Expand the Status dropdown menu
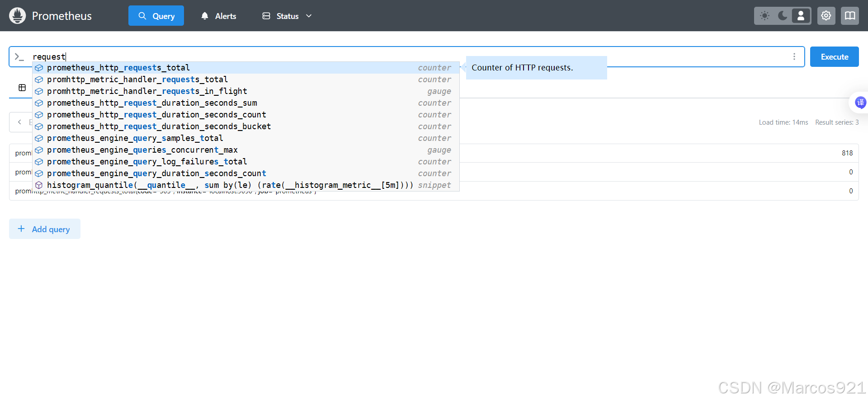868x402 pixels. pos(287,16)
